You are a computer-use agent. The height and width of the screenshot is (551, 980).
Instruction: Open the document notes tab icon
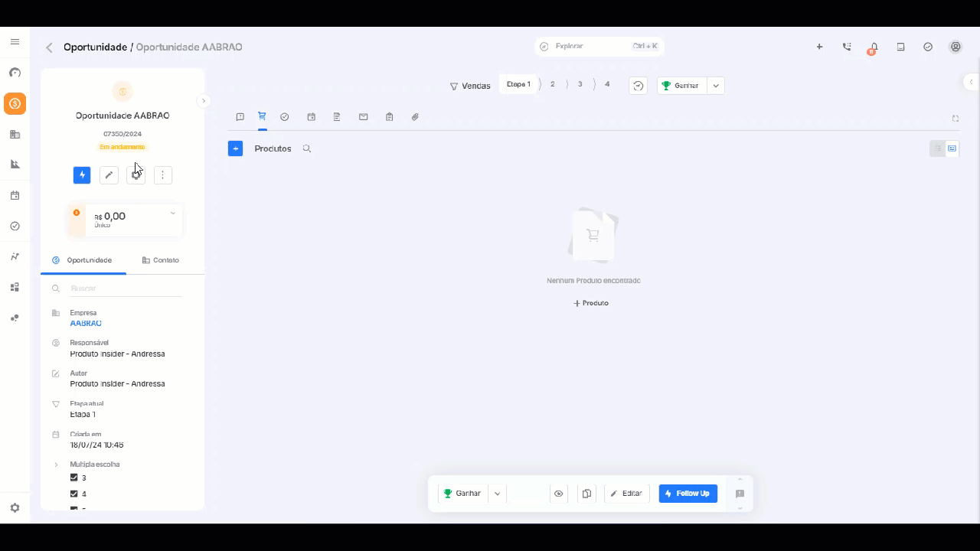pyautogui.click(x=337, y=117)
